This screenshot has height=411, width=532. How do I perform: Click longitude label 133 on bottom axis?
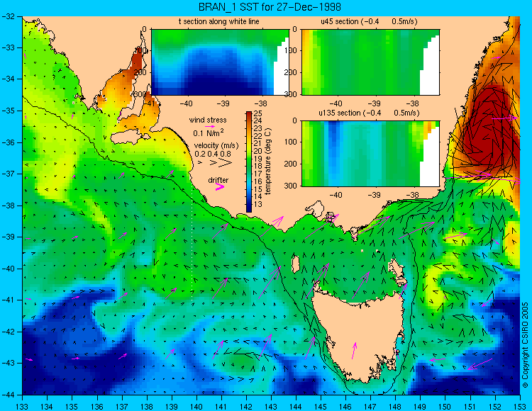pos(23,407)
